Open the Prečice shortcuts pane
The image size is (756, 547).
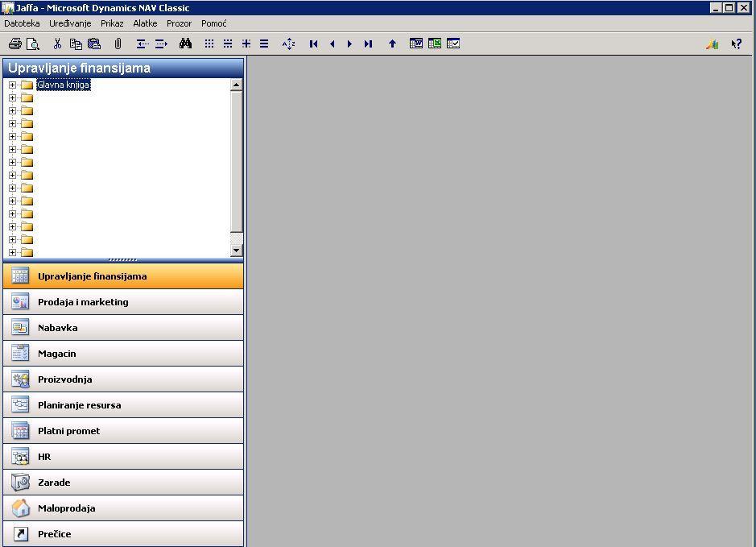click(123, 534)
